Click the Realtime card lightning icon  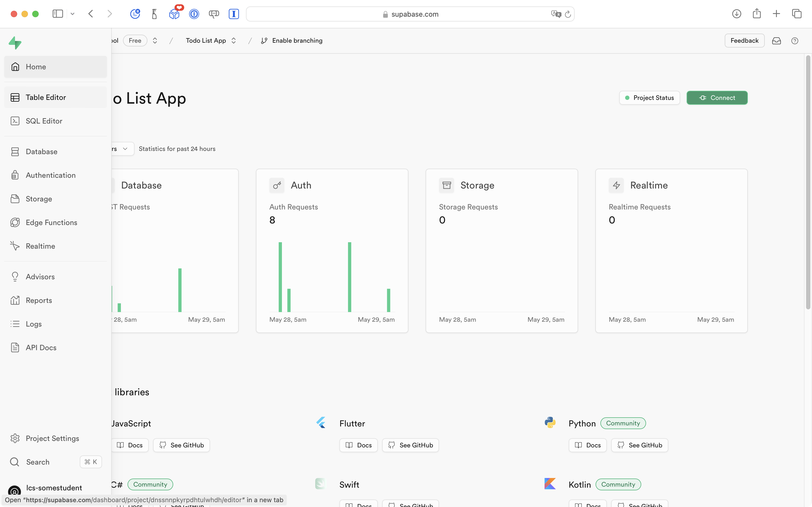[616, 185]
